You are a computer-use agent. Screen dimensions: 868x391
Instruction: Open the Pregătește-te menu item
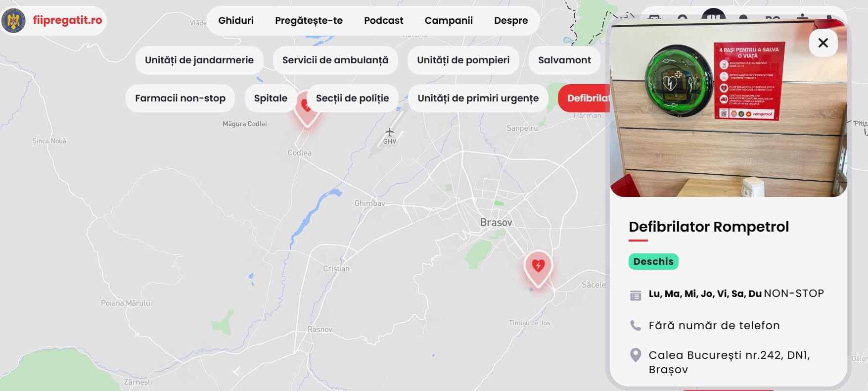coord(309,20)
